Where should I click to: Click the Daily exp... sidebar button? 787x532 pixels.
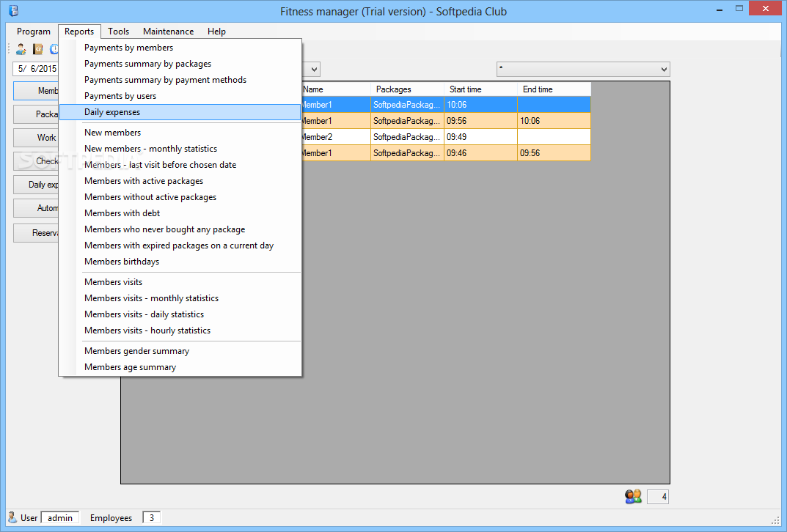(37, 185)
